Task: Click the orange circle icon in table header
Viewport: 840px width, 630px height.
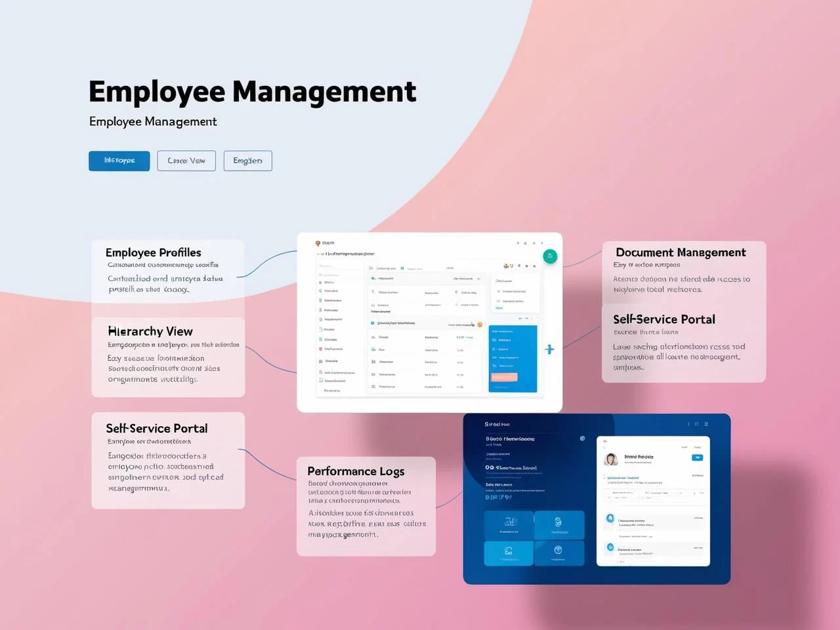Action: (480, 324)
